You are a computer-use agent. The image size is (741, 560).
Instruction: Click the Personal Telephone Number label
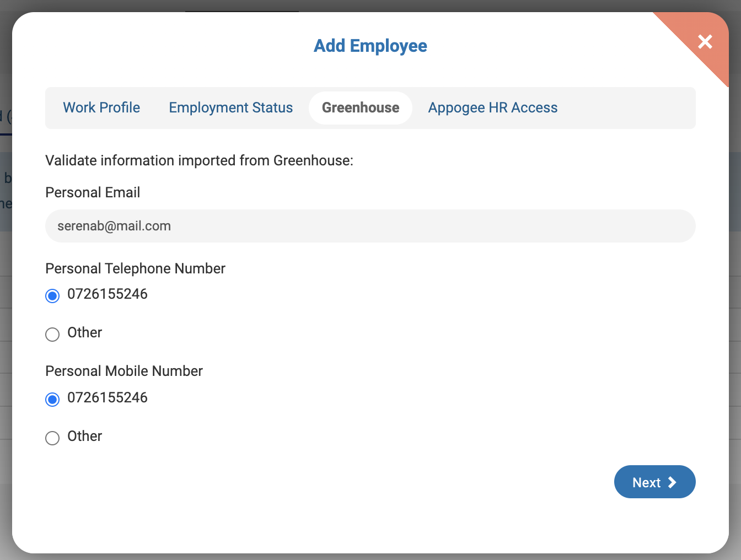point(135,268)
